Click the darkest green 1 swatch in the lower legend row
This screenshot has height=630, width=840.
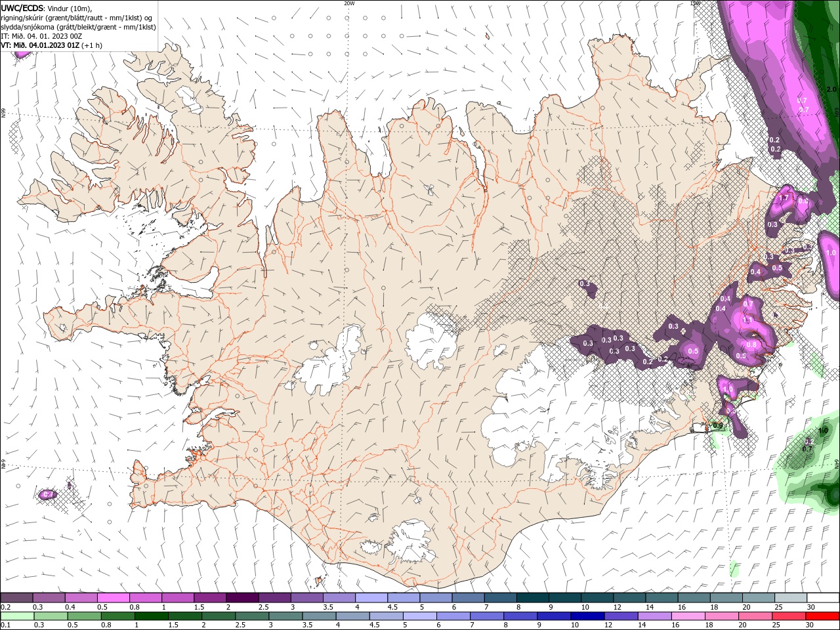151,616
